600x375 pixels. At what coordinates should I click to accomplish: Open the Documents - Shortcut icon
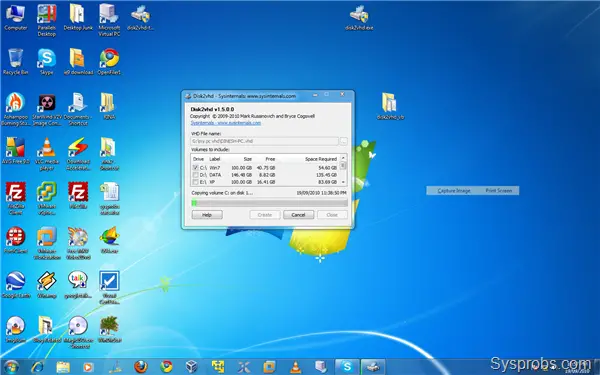tap(78, 109)
